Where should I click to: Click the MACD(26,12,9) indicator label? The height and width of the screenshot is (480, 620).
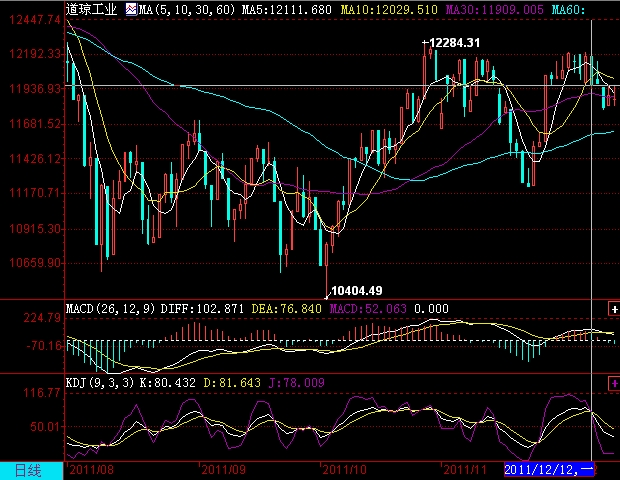(x=110, y=308)
